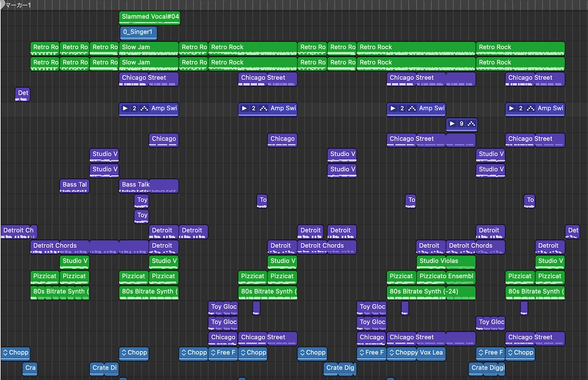588x380 pixels.
Task: Select the short Cra region
Action: (x=30, y=369)
